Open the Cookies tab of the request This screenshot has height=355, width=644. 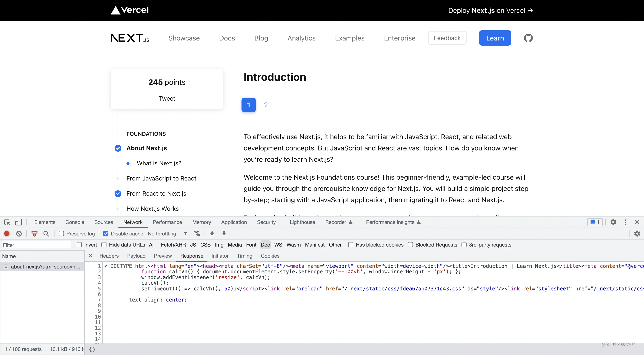click(x=270, y=256)
